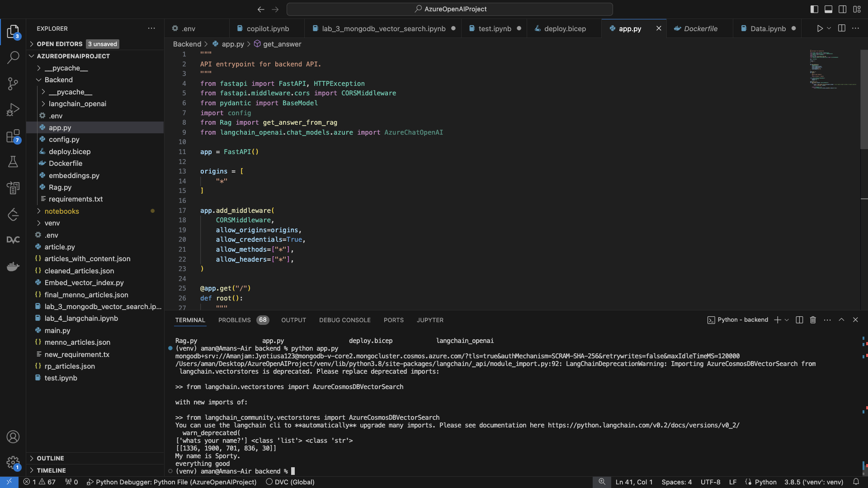The image size is (868, 488).
Task: Kill terminal with the trash icon
Action: pyautogui.click(x=813, y=320)
